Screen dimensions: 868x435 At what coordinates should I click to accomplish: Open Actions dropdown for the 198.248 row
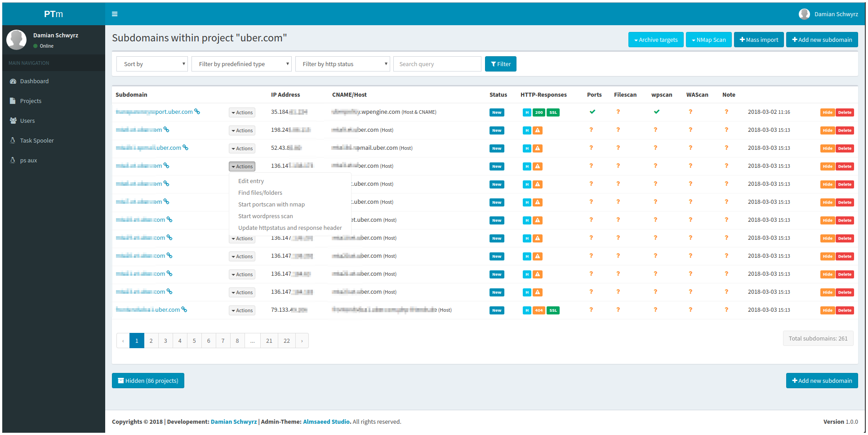pos(242,130)
